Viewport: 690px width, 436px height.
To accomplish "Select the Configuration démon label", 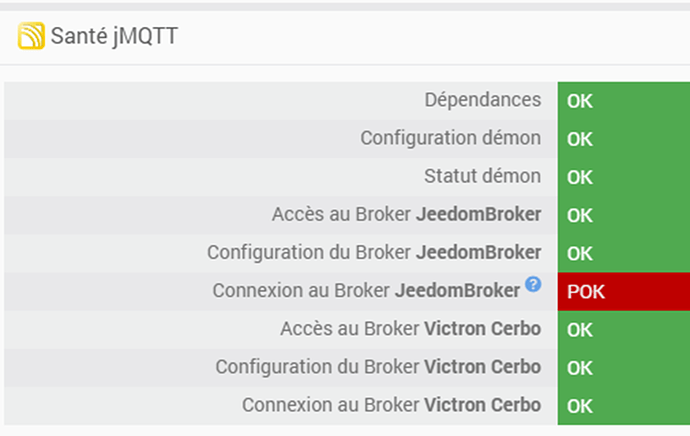I will tap(450, 138).
